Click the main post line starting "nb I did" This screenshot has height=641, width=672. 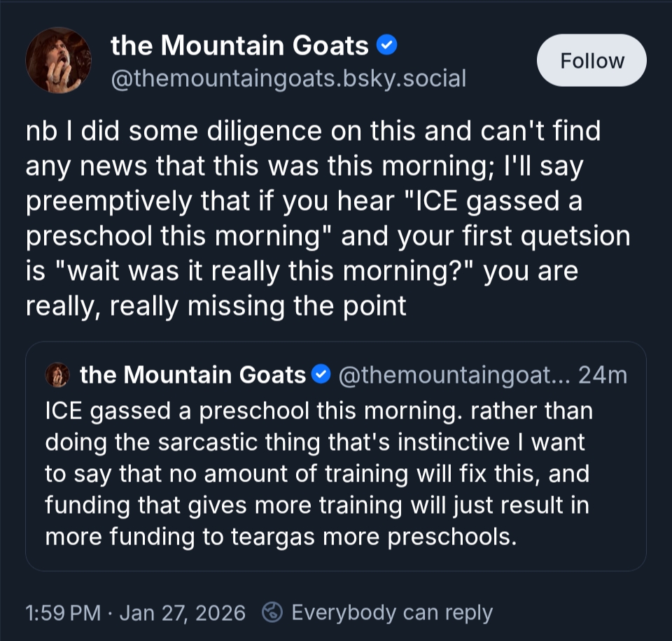tap(313, 132)
